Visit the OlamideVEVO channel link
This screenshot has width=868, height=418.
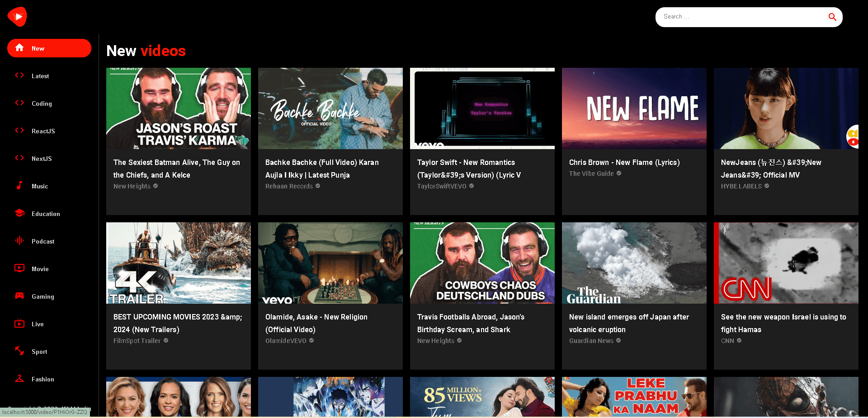(x=286, y=341)
